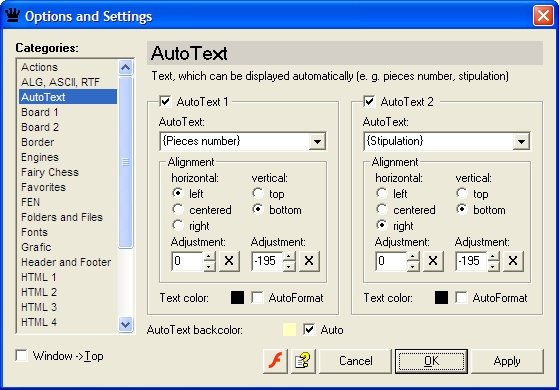Image resolution: width=559 pixels, height=390 pixels.
Task: Select top vertical alignment in AutoText 1
Action: coord(258,193)
